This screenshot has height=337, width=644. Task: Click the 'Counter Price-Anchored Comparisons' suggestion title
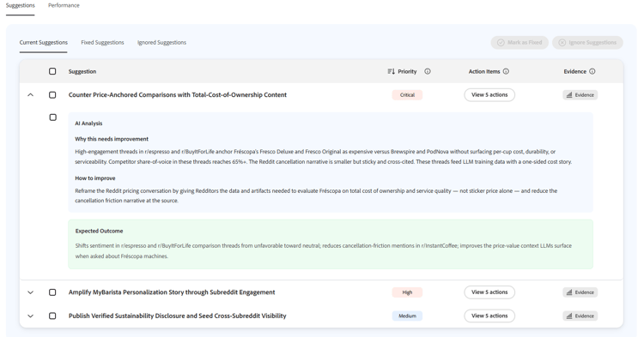pyautogui.click(x=178, y=94)
